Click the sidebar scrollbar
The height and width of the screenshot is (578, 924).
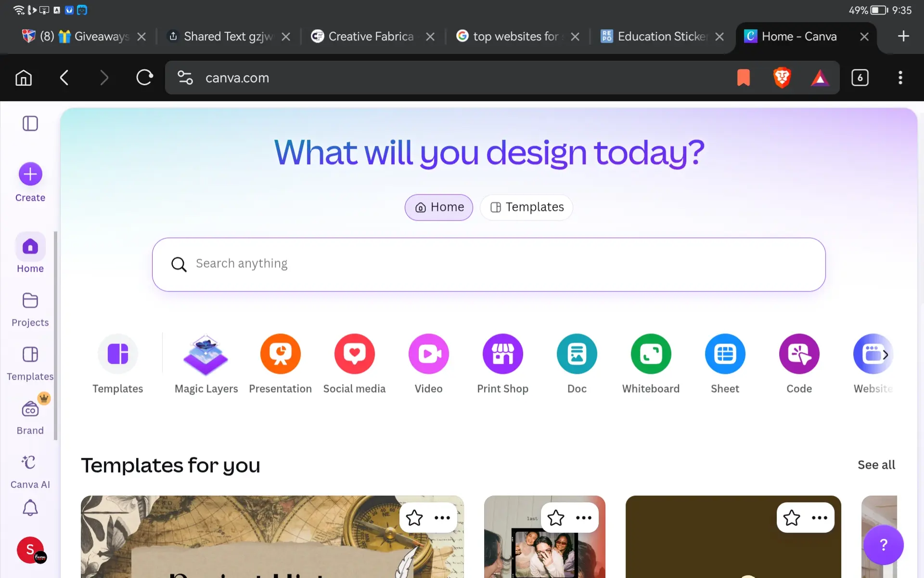[56, 336]
